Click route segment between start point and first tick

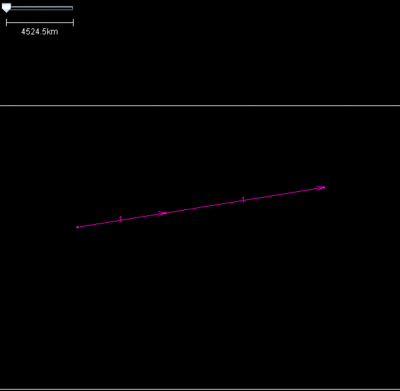click(x=99, y=223)
